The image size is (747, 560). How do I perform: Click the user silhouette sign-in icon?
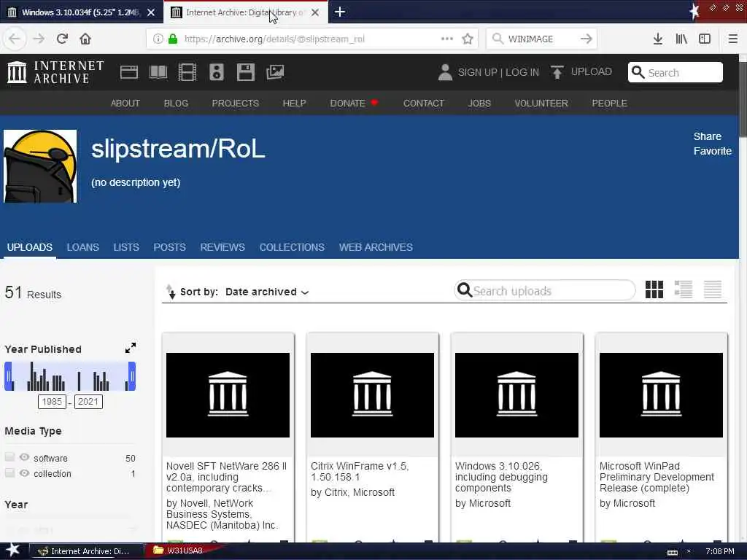445,72
